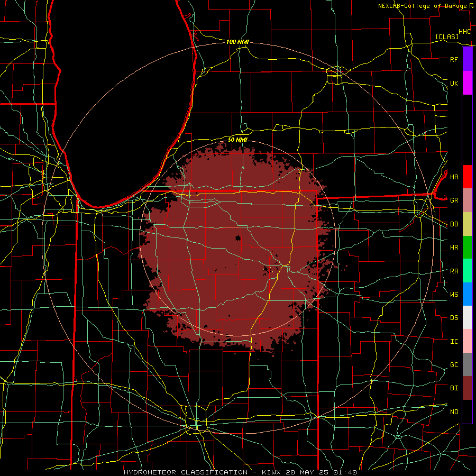Viewport: 476px width, 476px height.
Task: Click the RF purple legend color swatch
Action: click(467, 59)
